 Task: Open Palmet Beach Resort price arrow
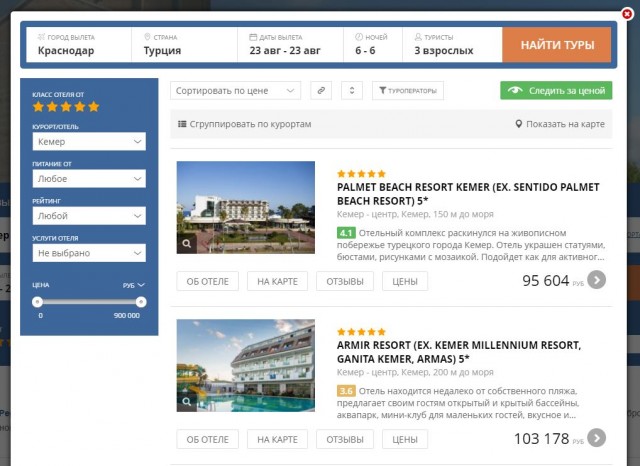pos(596,280)
